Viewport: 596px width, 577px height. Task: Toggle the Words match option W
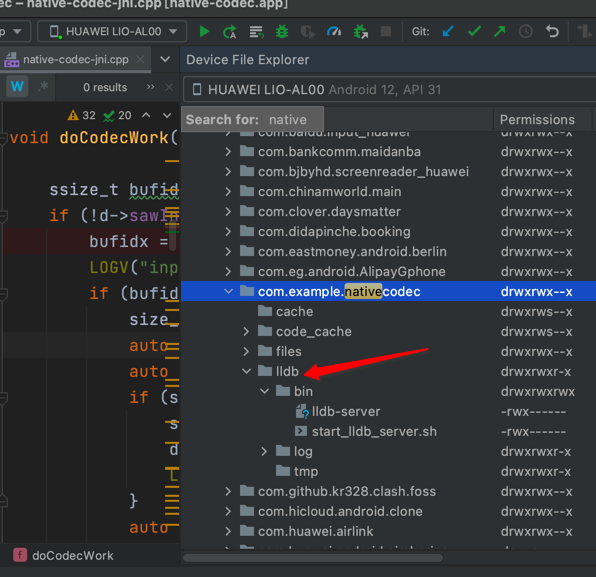17,87
